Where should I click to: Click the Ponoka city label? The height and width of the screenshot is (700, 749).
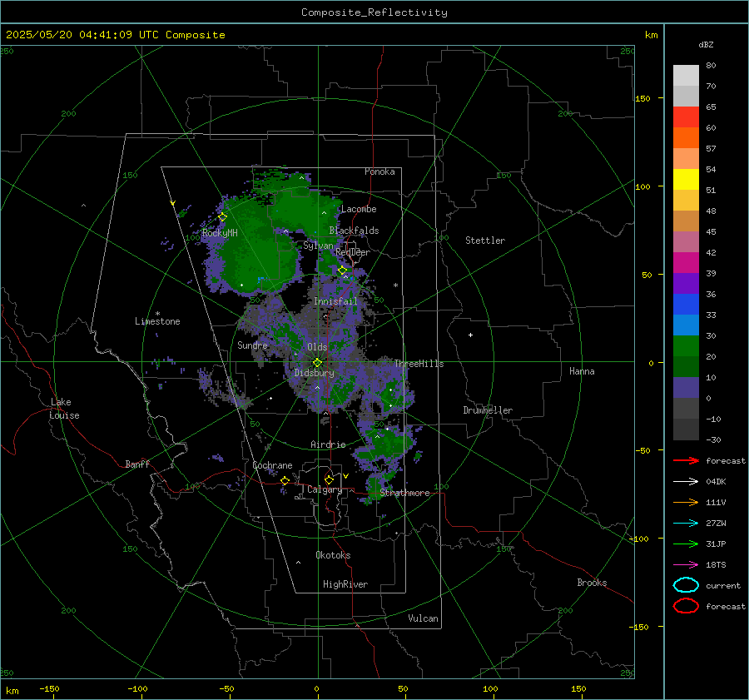coord(379,171)
